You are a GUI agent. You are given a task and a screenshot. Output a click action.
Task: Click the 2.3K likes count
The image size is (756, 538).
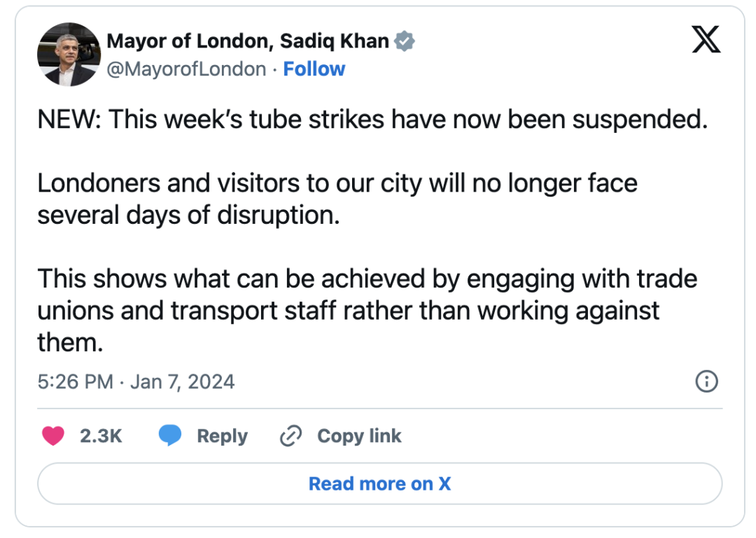[x=101, y=436]
